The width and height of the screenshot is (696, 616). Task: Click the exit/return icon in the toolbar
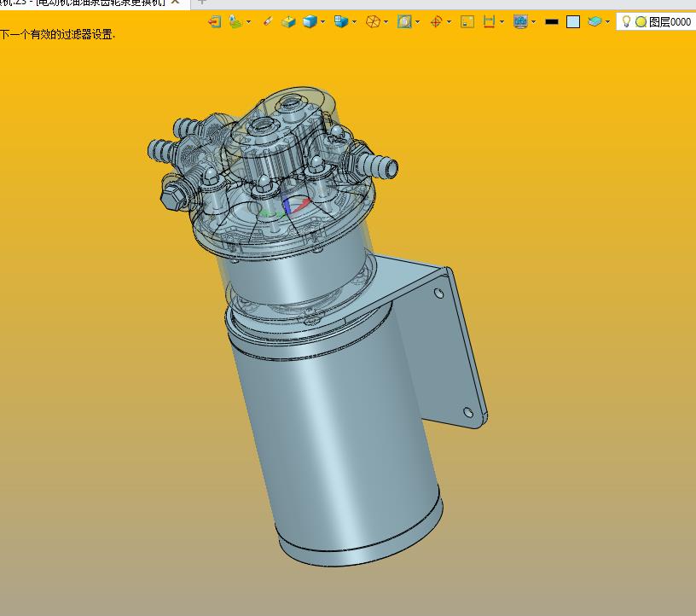pyautogui.click(x=215, y=21)
